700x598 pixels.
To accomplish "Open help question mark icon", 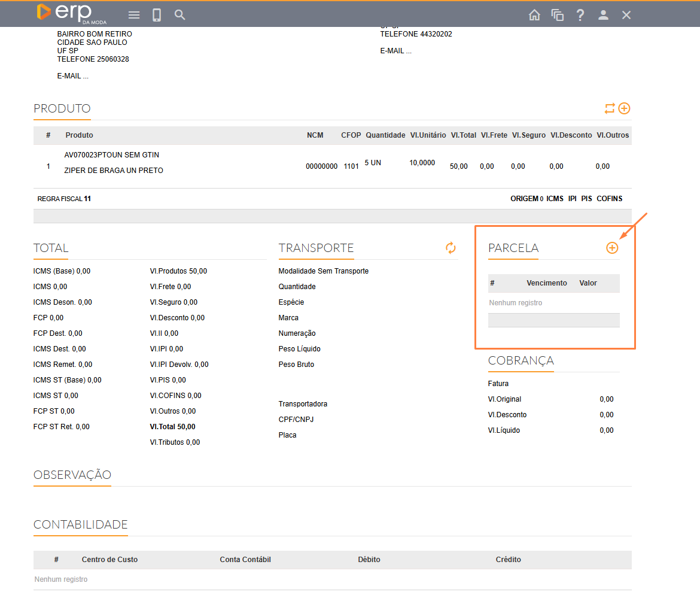I will tap(580, 15).
